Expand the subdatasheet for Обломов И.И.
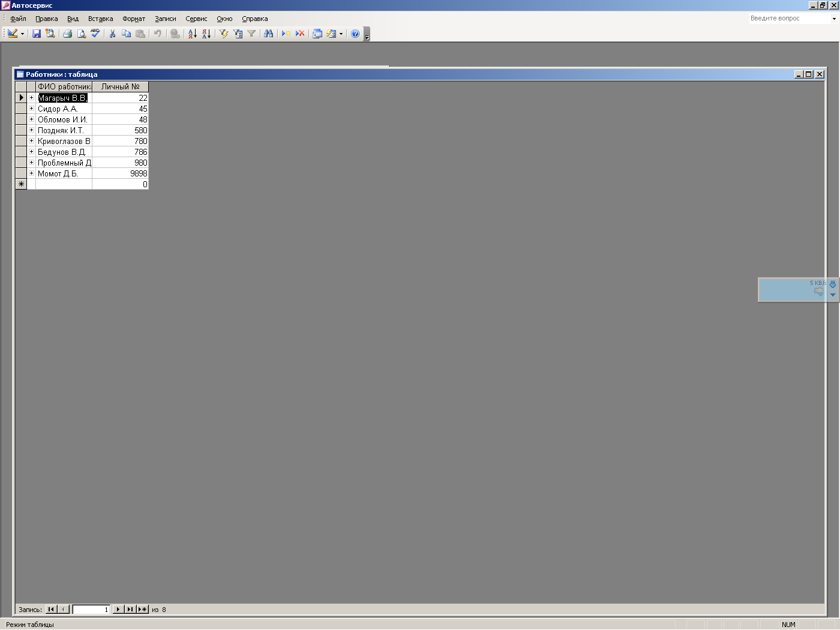The height and width of the screenshot is (630, 840). [31, 119]
